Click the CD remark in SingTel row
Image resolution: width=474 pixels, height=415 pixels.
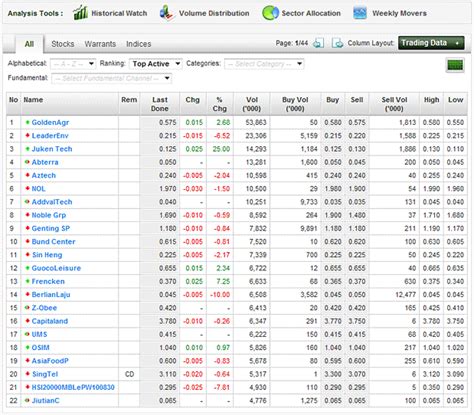[x=129, y=374]
